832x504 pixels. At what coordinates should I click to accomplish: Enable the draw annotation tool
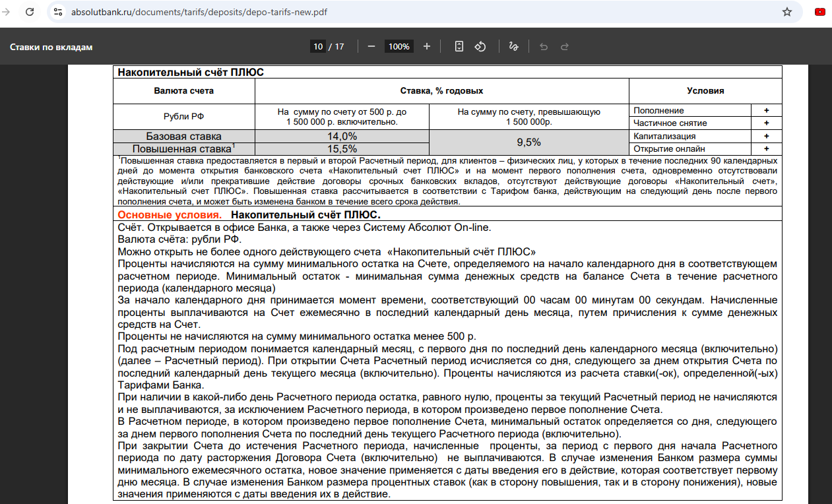point(513,46)
